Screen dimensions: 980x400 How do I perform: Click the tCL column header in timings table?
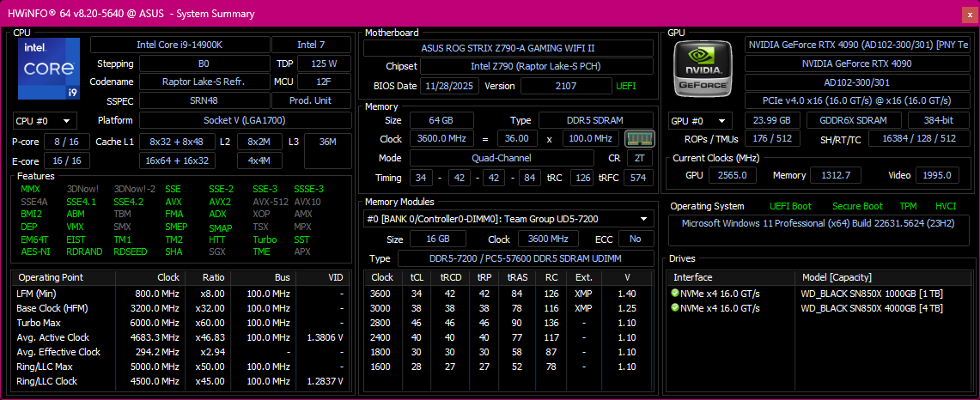click(x=416, y=277)
